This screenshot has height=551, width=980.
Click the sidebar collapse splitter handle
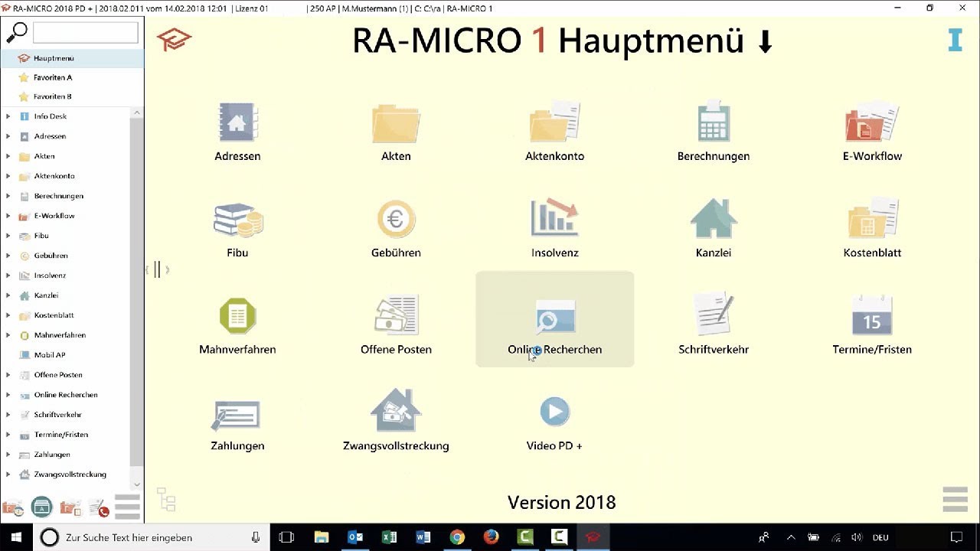[157, 269]
